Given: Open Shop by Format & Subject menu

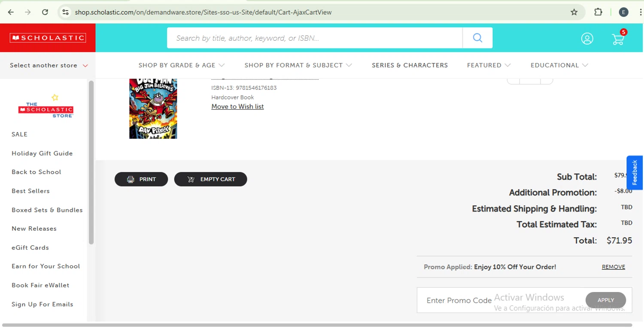Looking at the screenshot, I should [298, 65].
